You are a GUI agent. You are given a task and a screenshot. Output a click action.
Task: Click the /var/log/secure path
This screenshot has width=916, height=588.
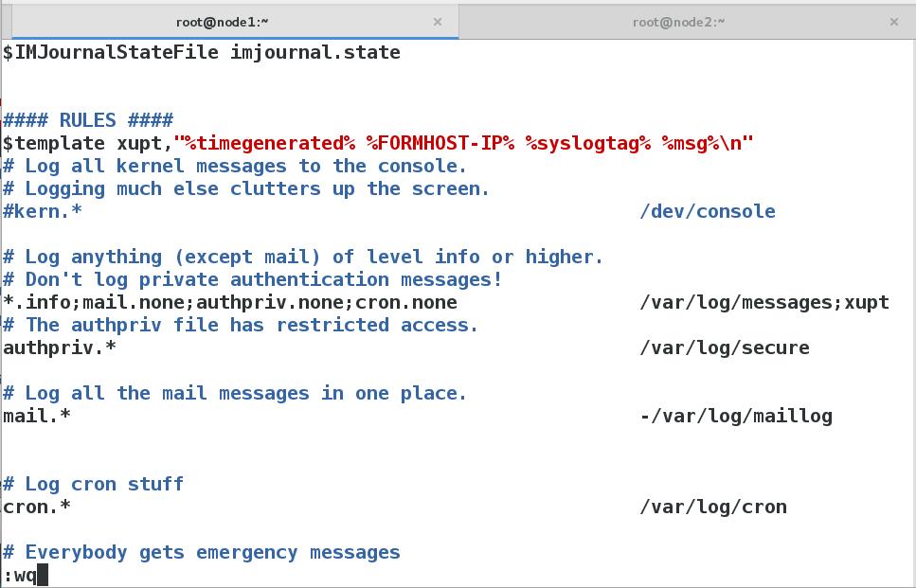(725, 348)
